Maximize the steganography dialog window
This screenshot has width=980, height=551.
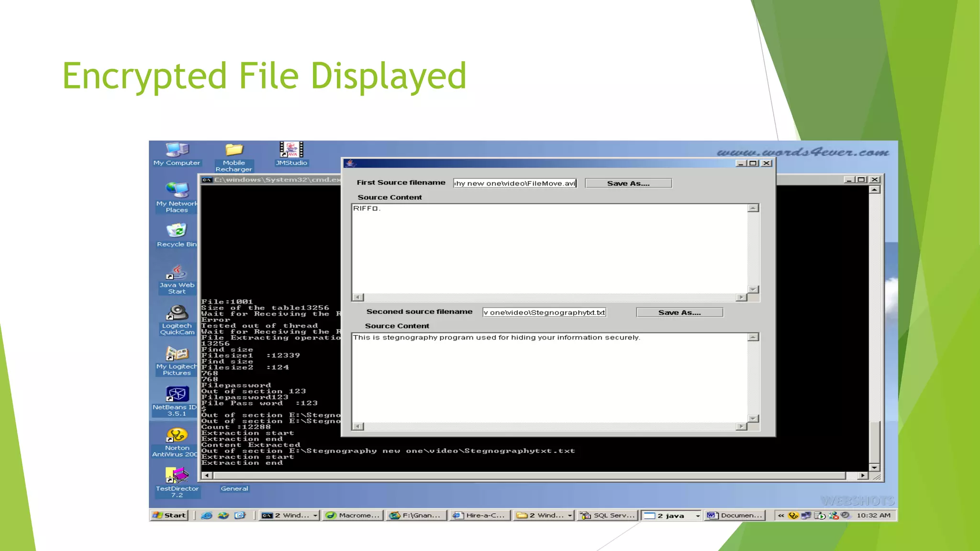753,163
